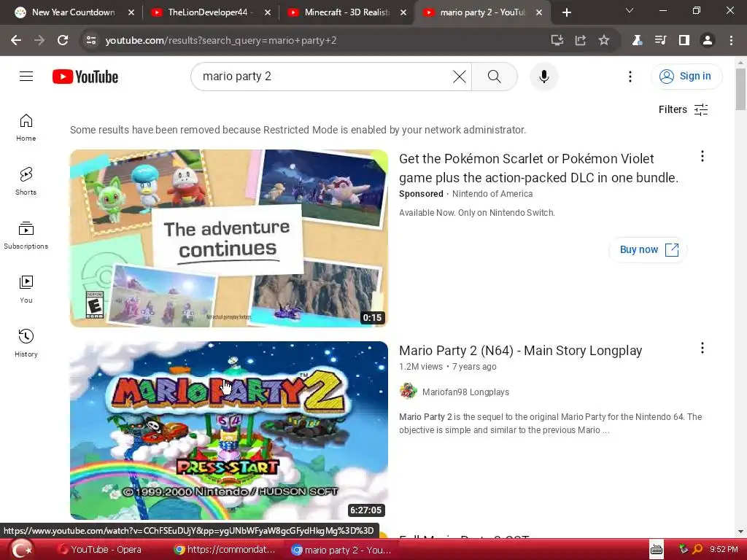Go forward with the browser forward arrow
Viewport: 747px width, 560px height.
[39, 41]
